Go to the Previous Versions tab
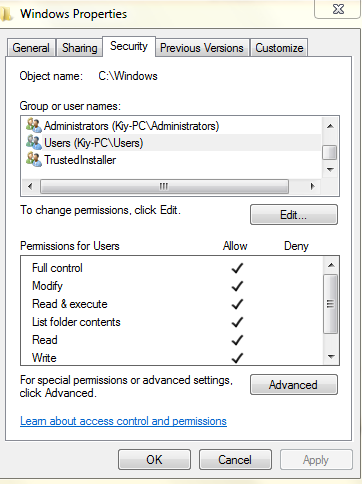This screenshot has height=484, width=362. pyautogui.click(x=202, y=48)
